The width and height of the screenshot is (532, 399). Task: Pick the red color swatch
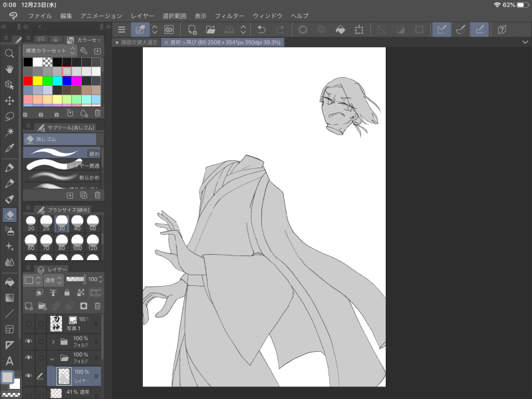coord(28,81)
